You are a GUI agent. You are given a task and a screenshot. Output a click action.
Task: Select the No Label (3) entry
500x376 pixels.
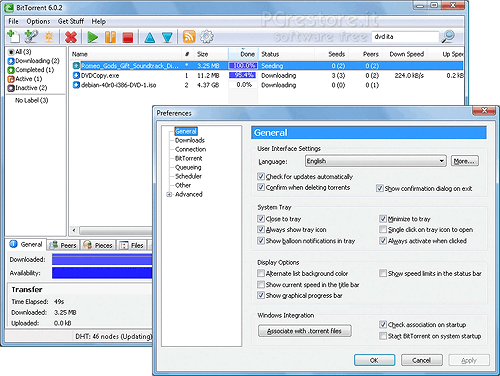point(31,100)
